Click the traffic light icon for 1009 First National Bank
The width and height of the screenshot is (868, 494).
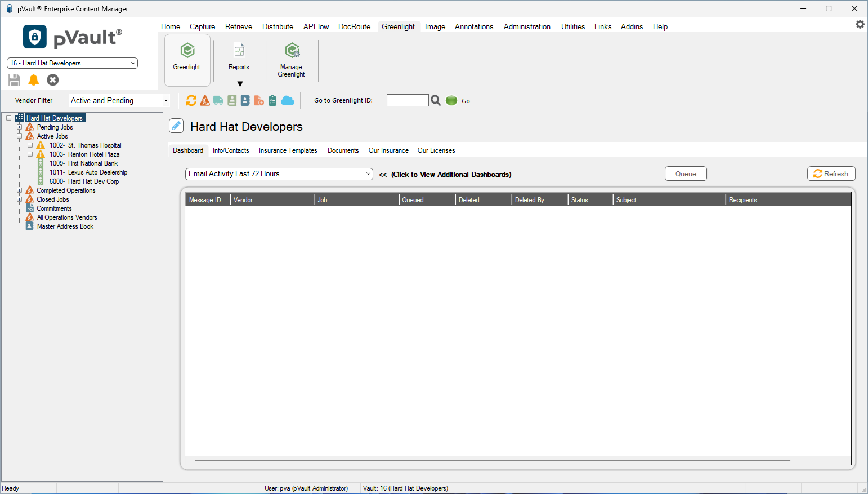[x=41, y=163]
